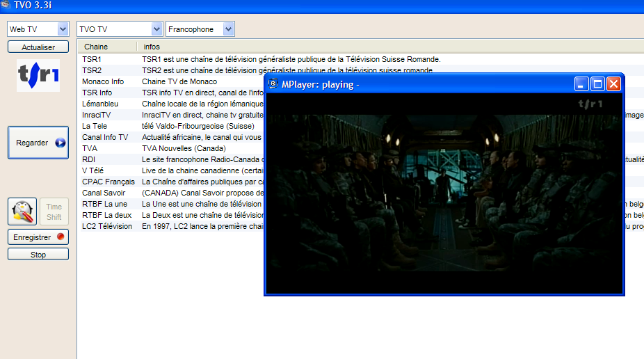644x359 pixels.
Task: Select the CPAC Français channel
Action: (x=108, y=181)
